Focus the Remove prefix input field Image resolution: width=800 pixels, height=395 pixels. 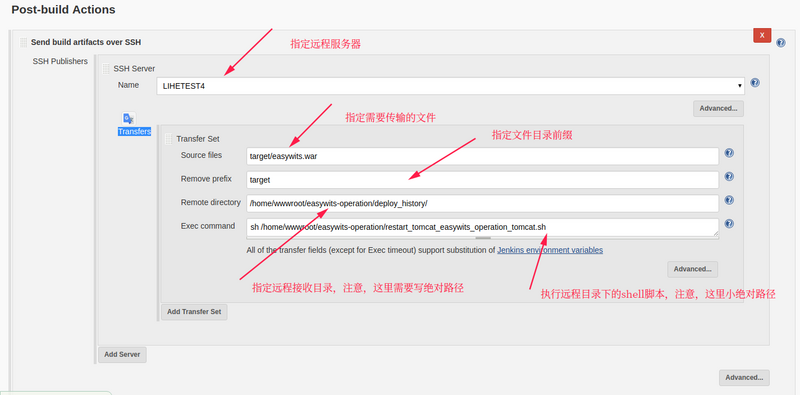tap(483, 180)
